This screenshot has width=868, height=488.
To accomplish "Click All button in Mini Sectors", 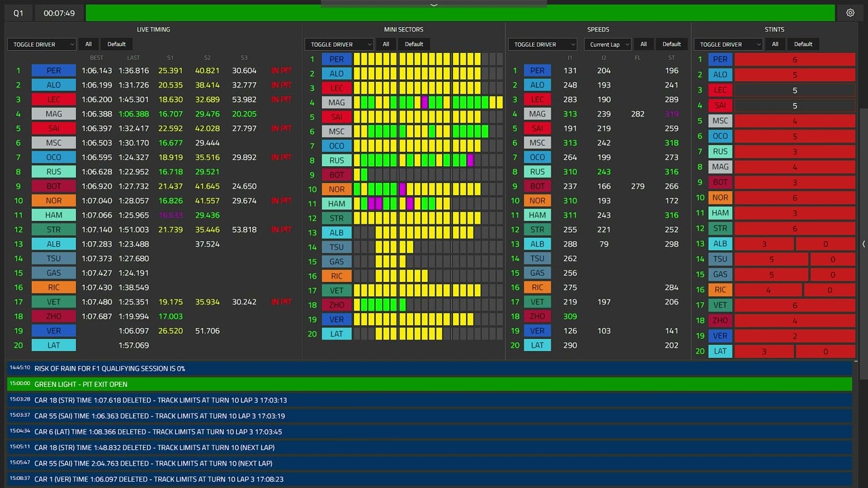I will coord(386,44).
